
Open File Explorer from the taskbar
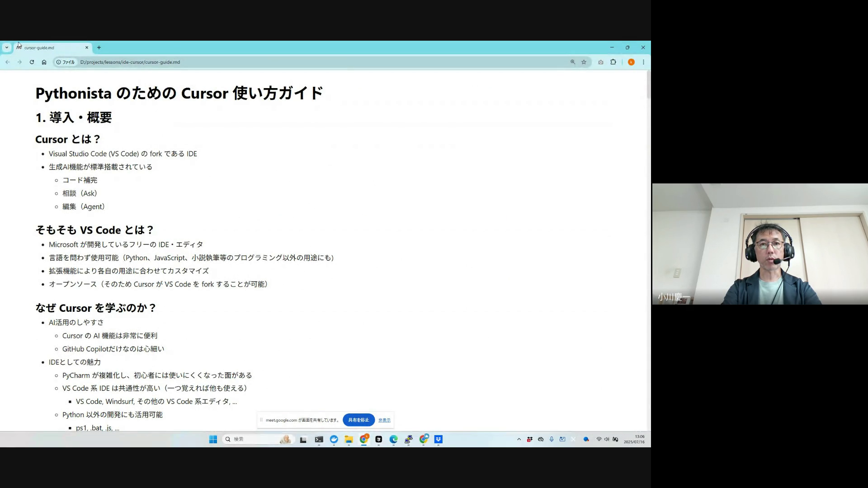pyautogui.click(x=349, y=439)
